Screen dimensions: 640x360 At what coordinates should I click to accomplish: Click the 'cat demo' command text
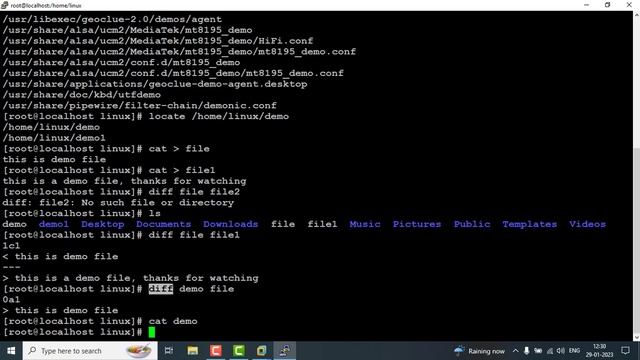click(173, 321)
